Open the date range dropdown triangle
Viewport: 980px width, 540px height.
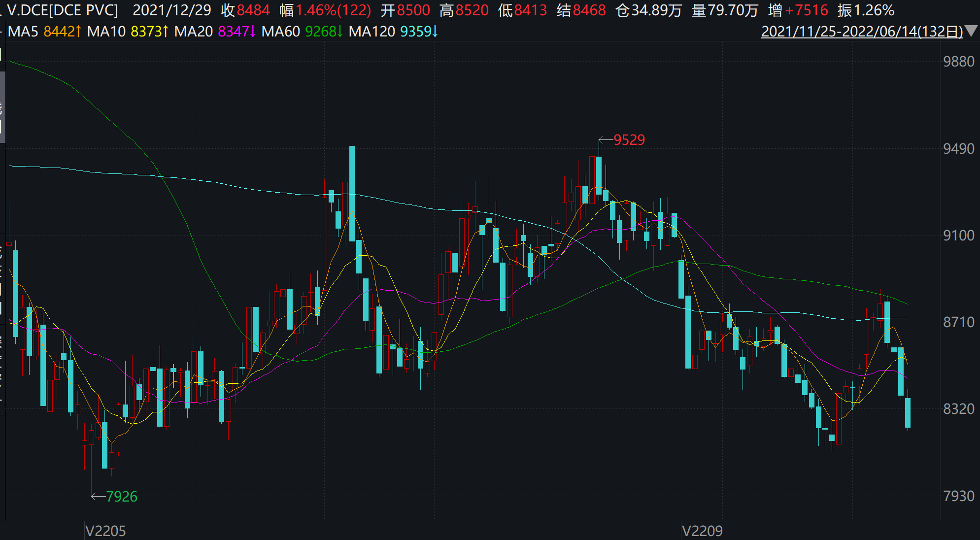[x=971, y=31]
